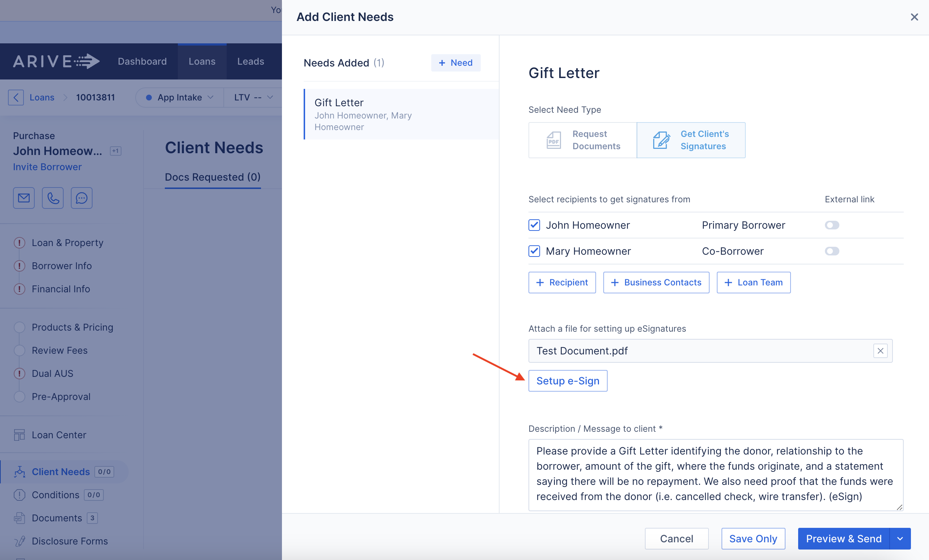Choose Get Client's Signatures pen icon
Screen dimensions: 929x560
661,140
